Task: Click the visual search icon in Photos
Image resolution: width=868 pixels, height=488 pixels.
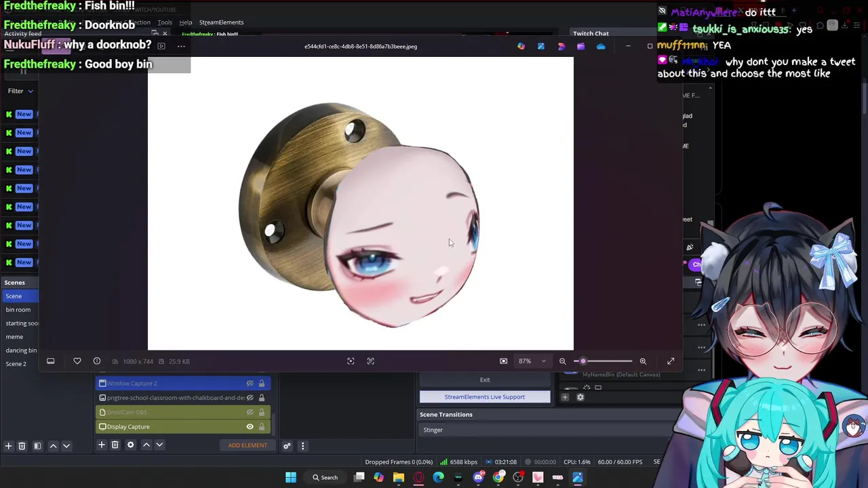Action: 351,361
